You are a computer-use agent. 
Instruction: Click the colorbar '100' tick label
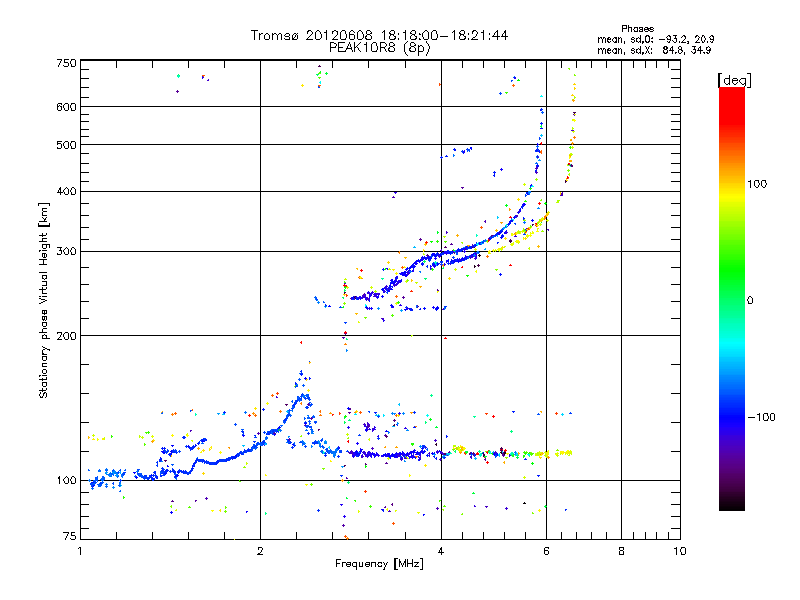(x=757, y=184)
